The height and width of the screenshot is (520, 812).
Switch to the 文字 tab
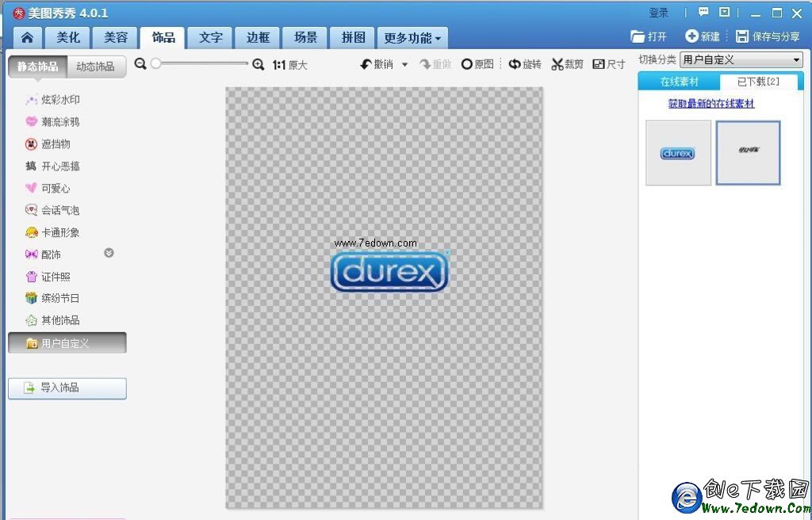click(211, 38)
